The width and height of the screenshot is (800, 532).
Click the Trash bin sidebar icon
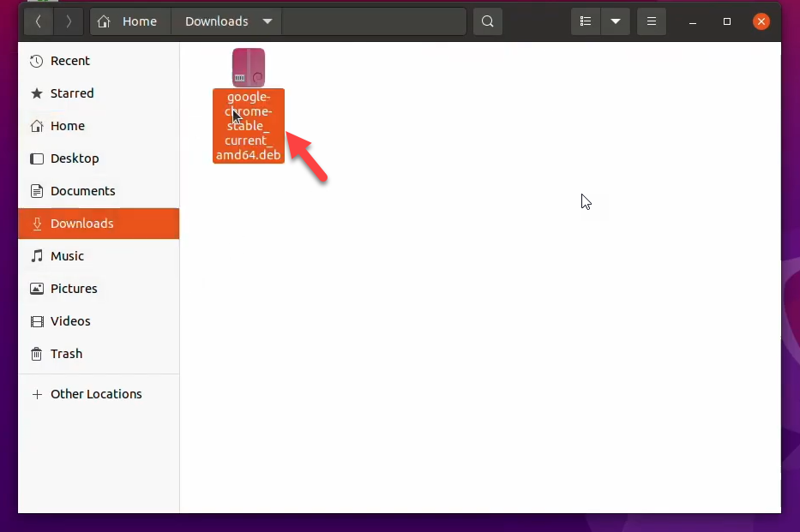[x=37, y=354]
